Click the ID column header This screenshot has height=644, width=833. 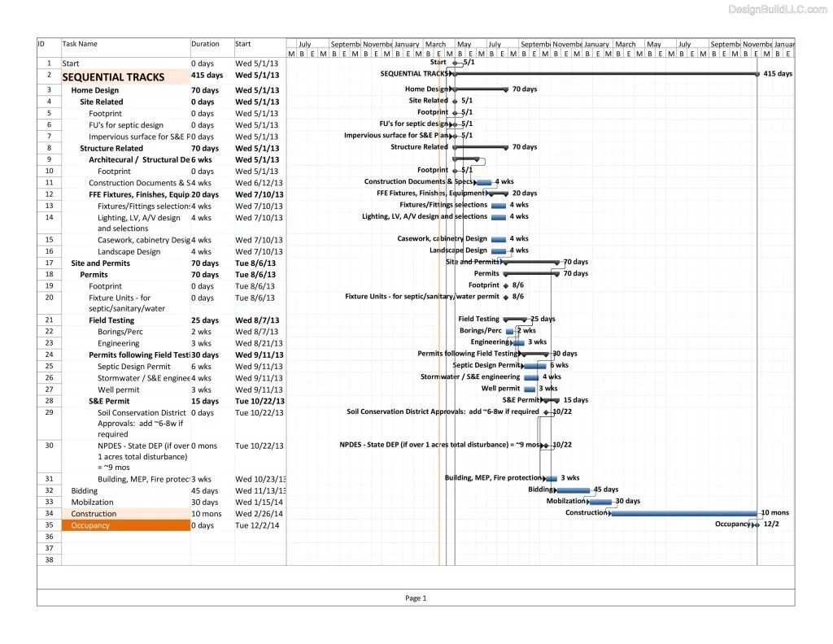click(x=41, y=44)
